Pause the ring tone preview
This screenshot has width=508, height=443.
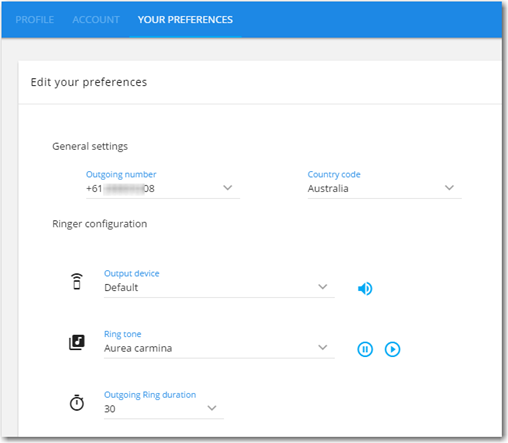pos(365,349)
